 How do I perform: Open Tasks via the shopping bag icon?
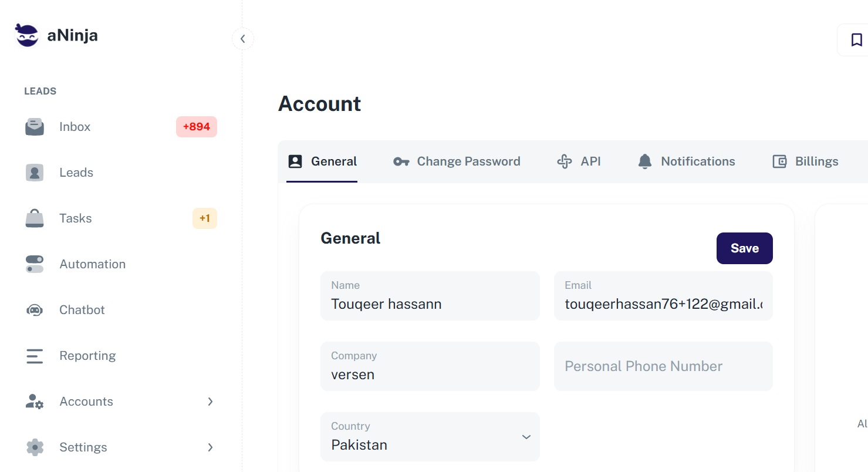click(35, 218)
